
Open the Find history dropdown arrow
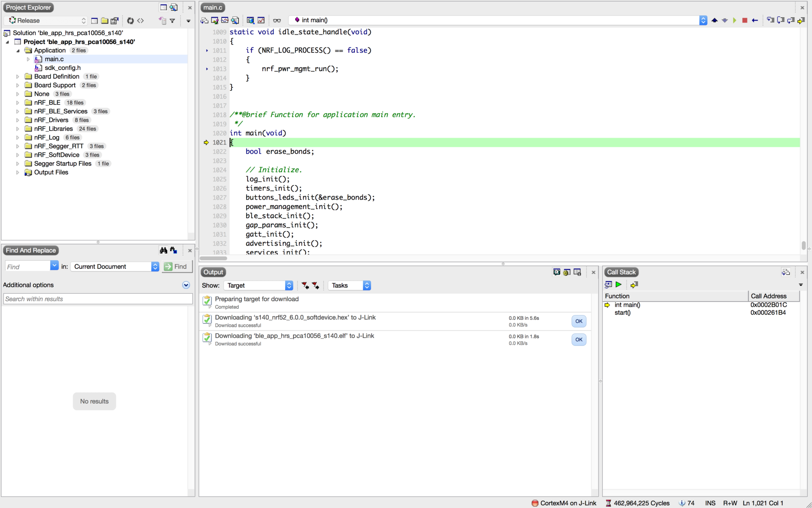point(54,266)
